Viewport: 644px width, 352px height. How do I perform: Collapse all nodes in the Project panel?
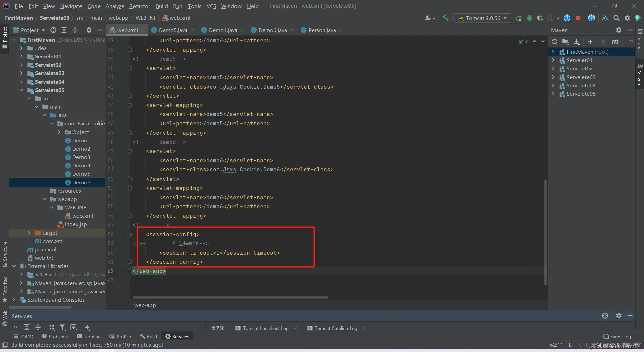click(75, 30)
